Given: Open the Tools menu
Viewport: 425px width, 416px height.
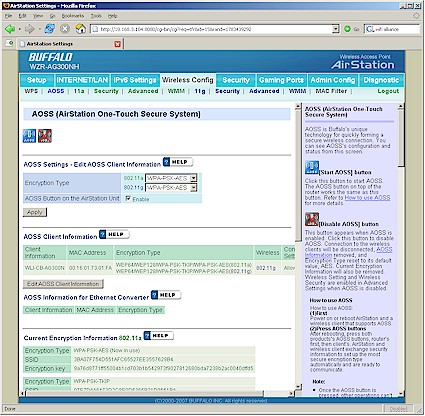Looking at the screenshot, I should pos(96,16).
